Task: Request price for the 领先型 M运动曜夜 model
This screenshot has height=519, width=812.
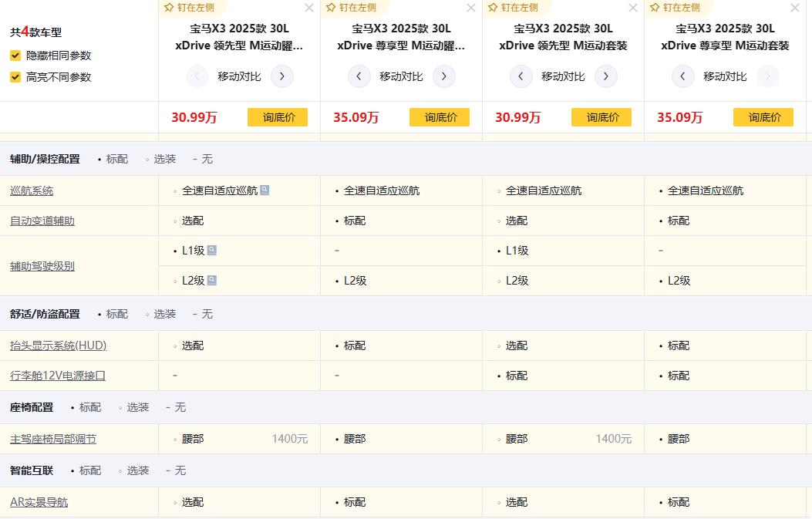Action: click(277, 117)
